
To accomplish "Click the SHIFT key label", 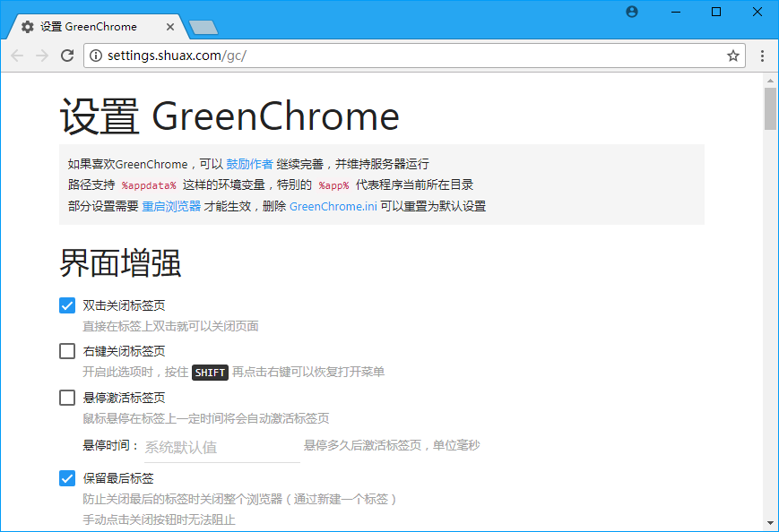I will point(210,373).
